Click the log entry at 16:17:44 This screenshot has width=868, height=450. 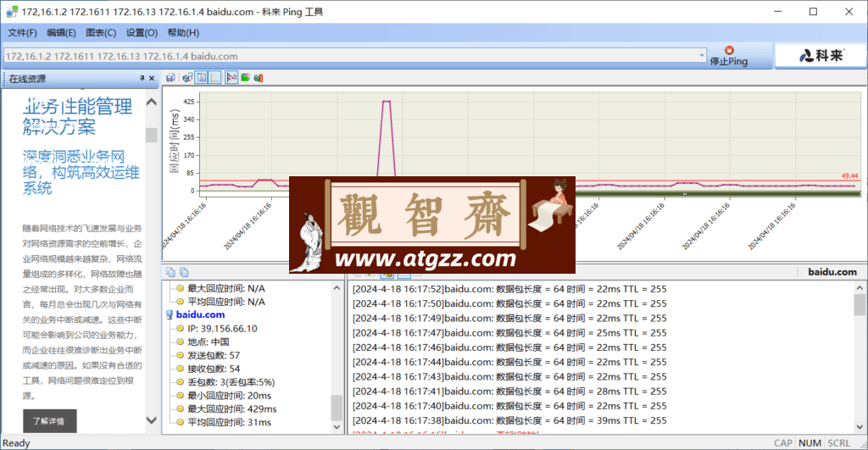click(x=509, y=362)
